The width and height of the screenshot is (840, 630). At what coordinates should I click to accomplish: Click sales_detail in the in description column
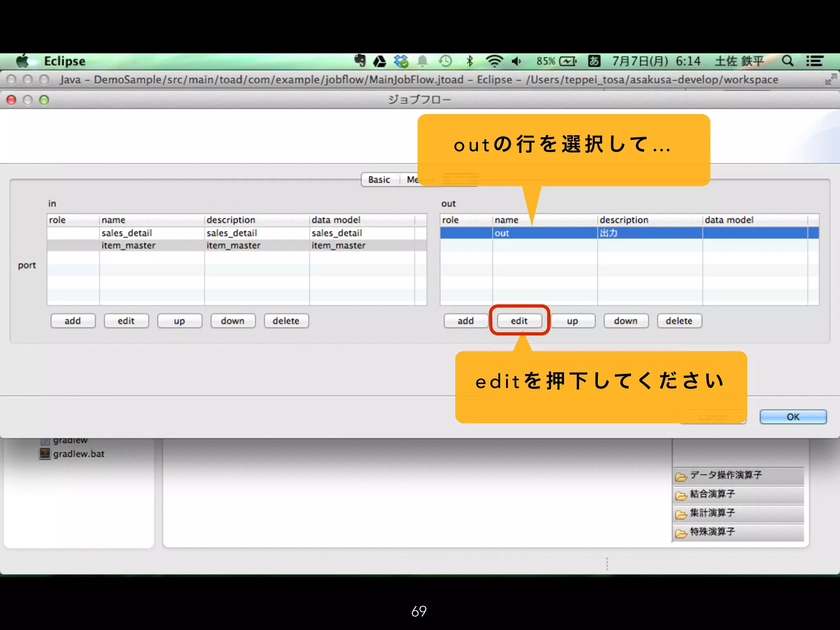(232, 233)
